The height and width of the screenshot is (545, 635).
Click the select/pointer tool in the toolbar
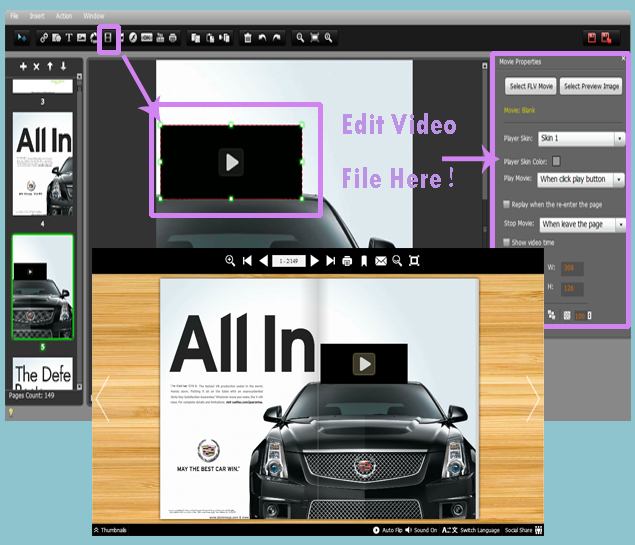coord(21,38)
